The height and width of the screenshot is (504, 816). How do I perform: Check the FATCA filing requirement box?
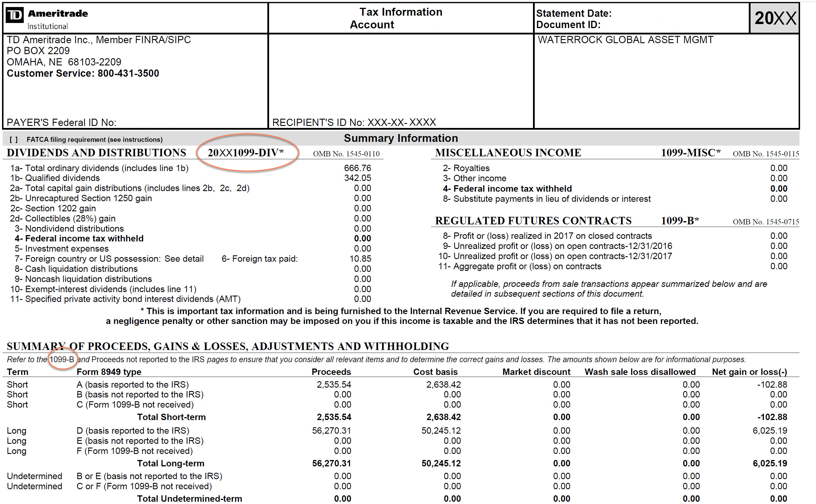[x=14, y=140]
